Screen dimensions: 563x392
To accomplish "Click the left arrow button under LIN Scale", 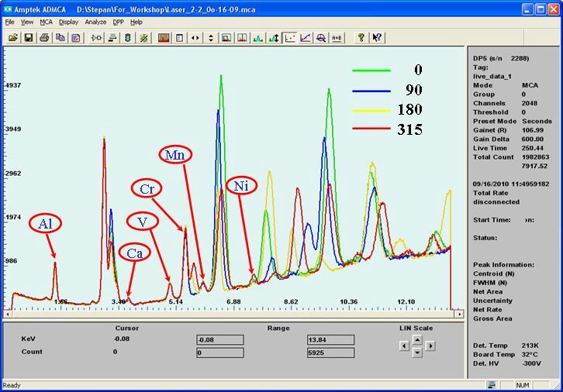I will [404, 346].
